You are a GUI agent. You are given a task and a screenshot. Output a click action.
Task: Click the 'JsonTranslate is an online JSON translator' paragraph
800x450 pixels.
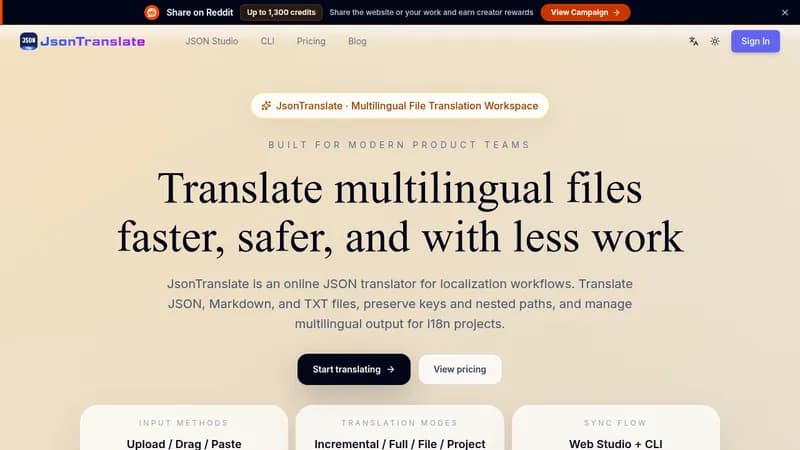(399, 304)
